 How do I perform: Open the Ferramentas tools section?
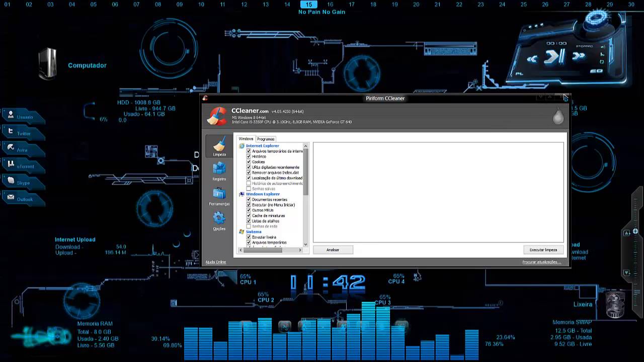pyautogui.click(x=219, y=196)
